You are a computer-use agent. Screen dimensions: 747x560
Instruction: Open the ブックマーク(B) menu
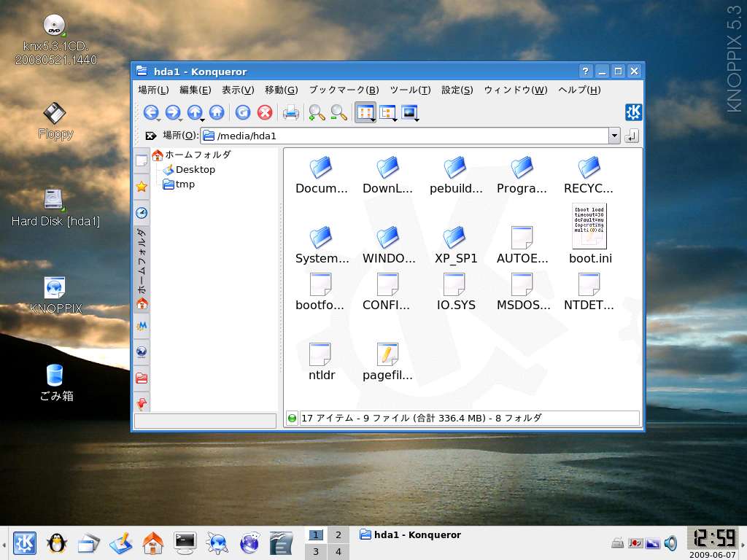[x=344, y=90]
